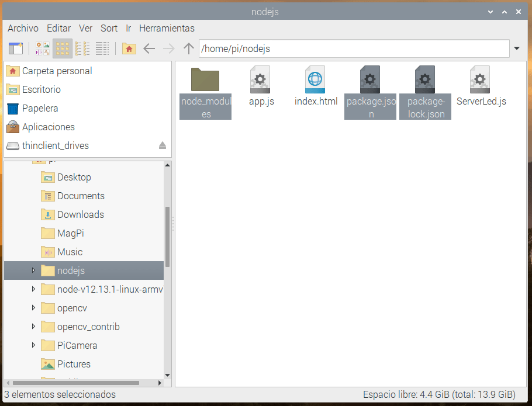
Task: Select the index.html file icon
Action: [x=316, y=80]
